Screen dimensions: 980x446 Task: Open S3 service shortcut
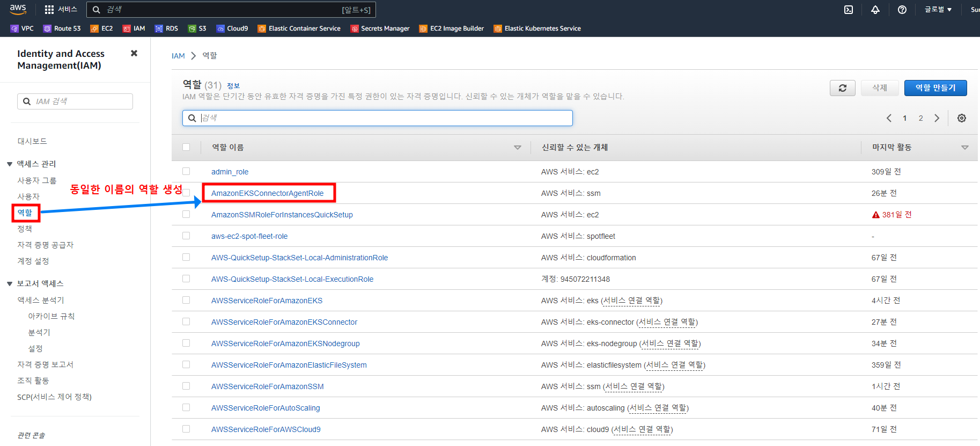tap(197, 28)
